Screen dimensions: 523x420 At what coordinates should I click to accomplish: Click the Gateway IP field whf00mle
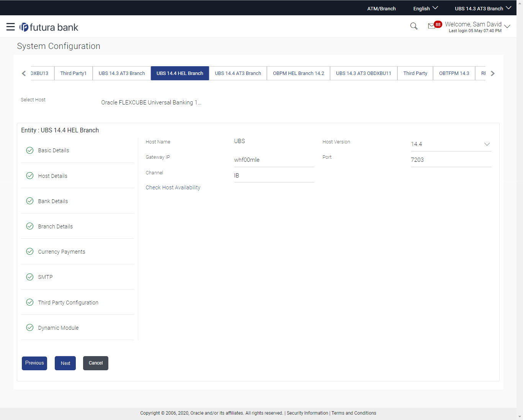pyautogui.click(x=274, y=160)
